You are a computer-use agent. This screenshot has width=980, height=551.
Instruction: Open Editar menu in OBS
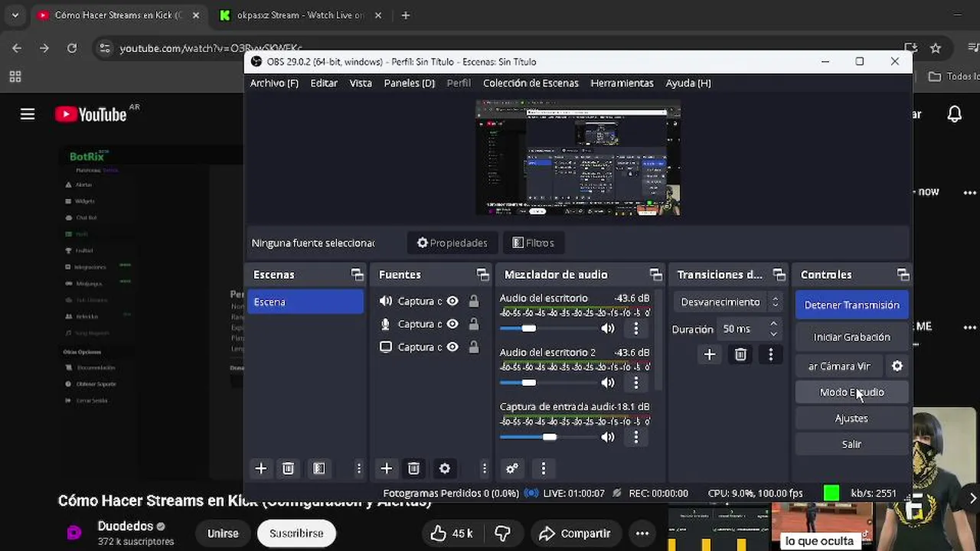point(324,83)
